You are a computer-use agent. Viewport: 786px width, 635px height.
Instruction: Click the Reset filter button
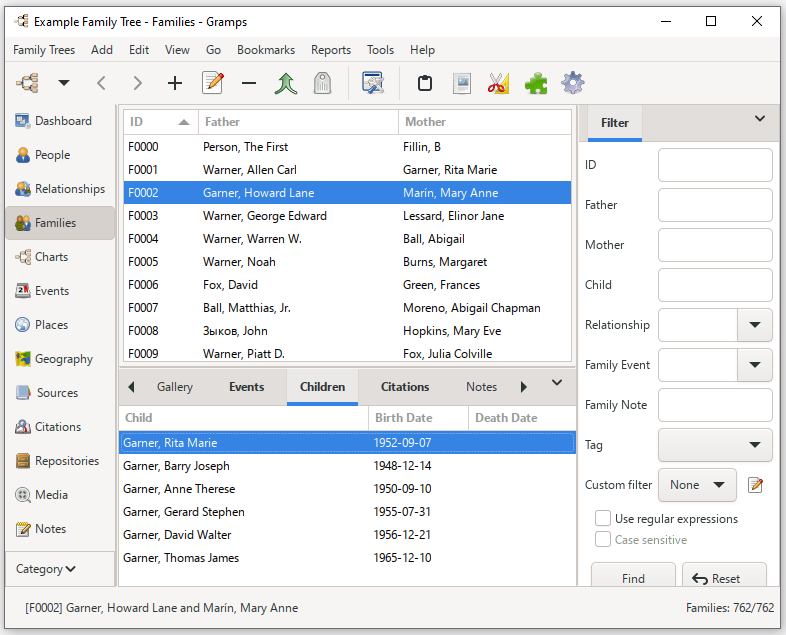(x=724, y=576)
